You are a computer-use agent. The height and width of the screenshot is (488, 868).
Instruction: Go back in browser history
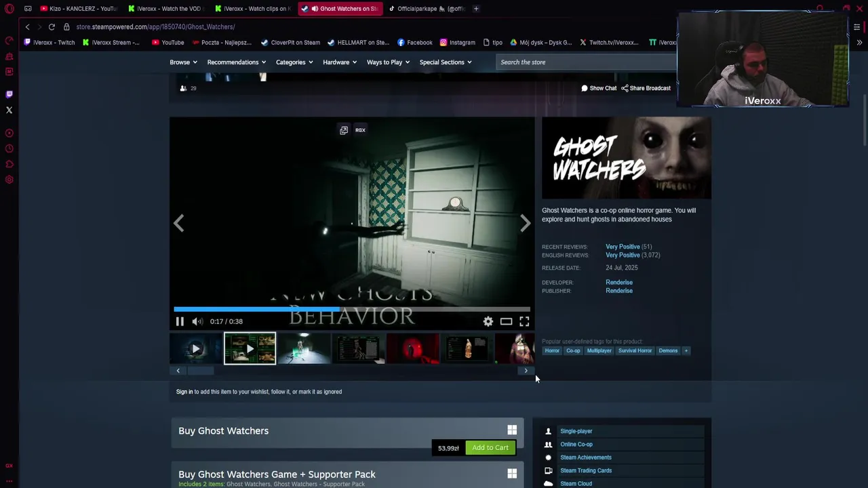coord(27,26)
